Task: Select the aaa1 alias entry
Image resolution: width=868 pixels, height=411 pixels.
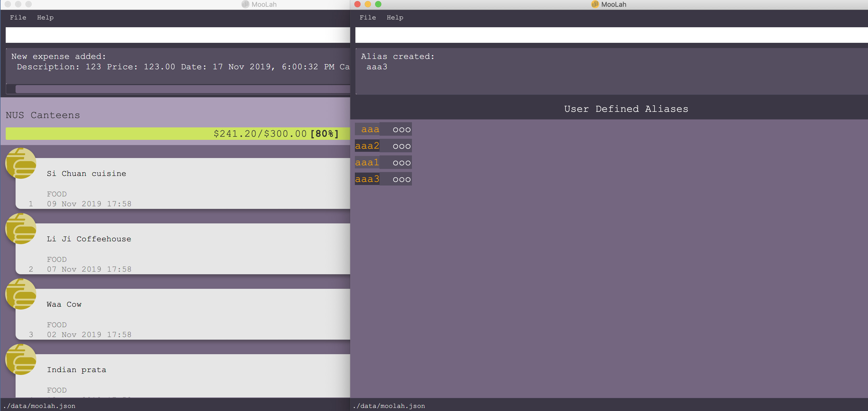Action: [367, 162]
